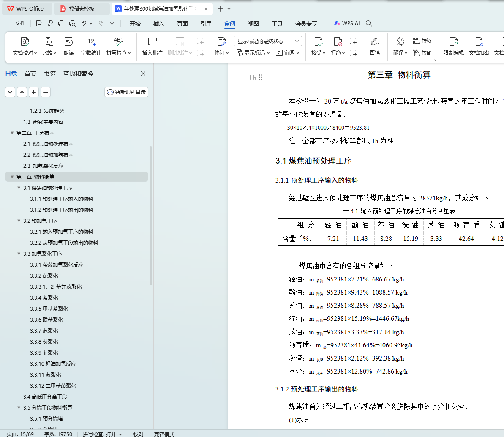Run 拼写检查 spell check

[x=118, y=46]
